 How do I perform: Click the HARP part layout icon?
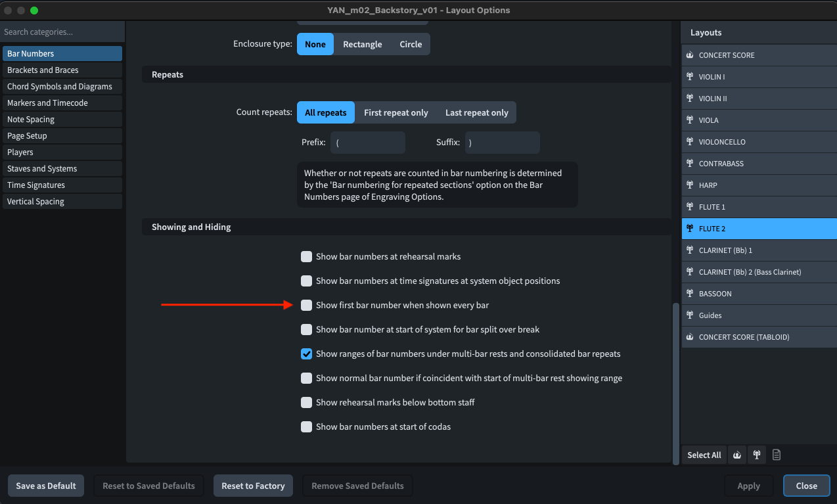[690, 185]
